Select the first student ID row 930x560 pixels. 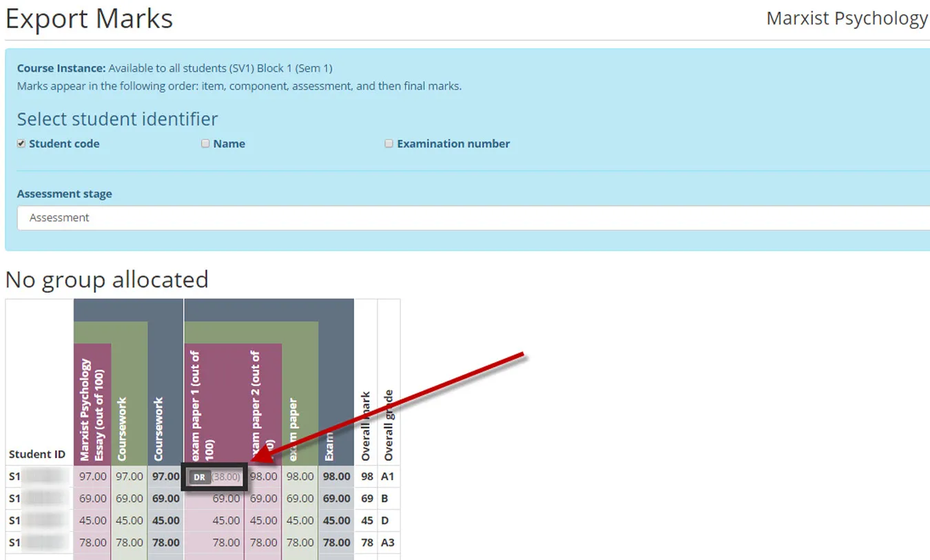tap(37, 476)
